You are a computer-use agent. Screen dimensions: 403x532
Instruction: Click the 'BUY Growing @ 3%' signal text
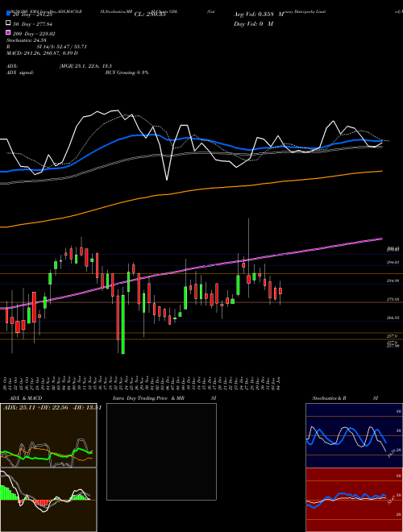click(x=127, y=73)
